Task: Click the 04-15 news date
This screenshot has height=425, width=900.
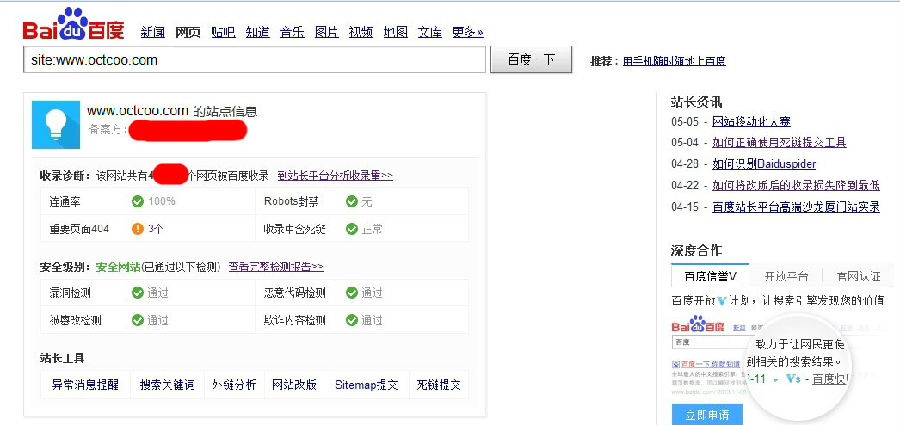Action: coord(685,206)
